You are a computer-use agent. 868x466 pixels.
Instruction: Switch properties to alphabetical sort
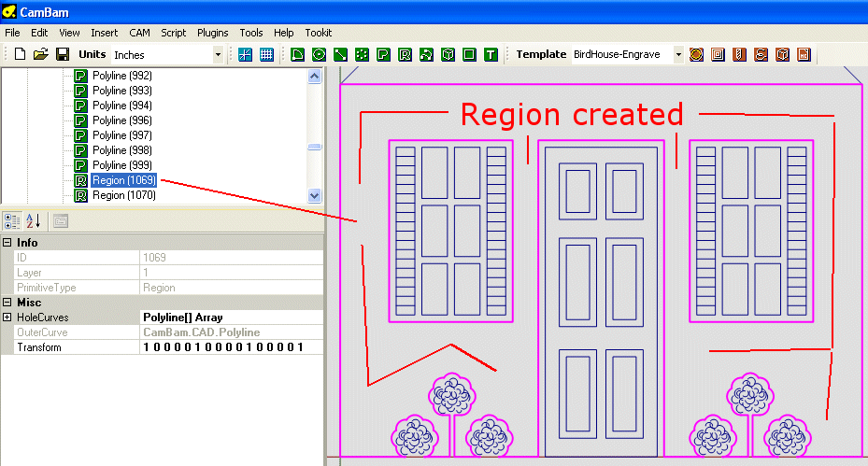[x=33, y=221]
